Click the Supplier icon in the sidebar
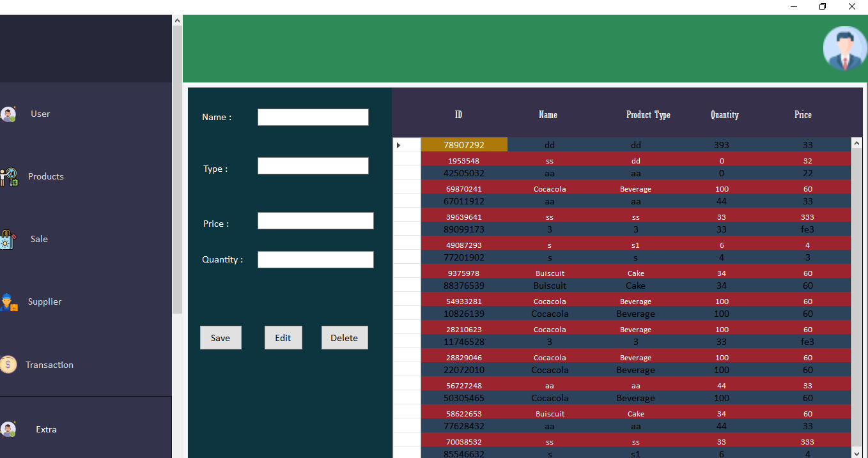 click(x=8, y=302)
